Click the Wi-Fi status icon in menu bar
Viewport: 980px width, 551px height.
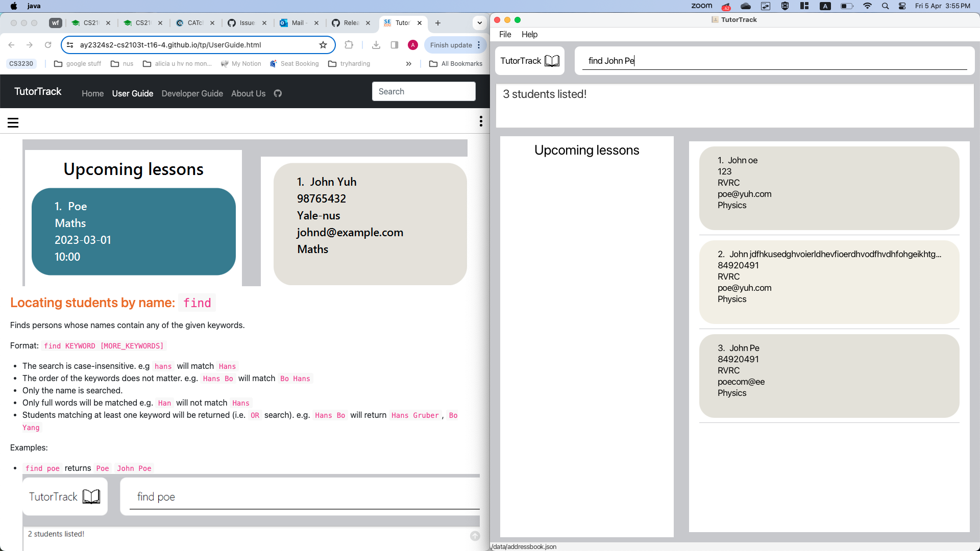pyautogui.click(x=867, y=6)
